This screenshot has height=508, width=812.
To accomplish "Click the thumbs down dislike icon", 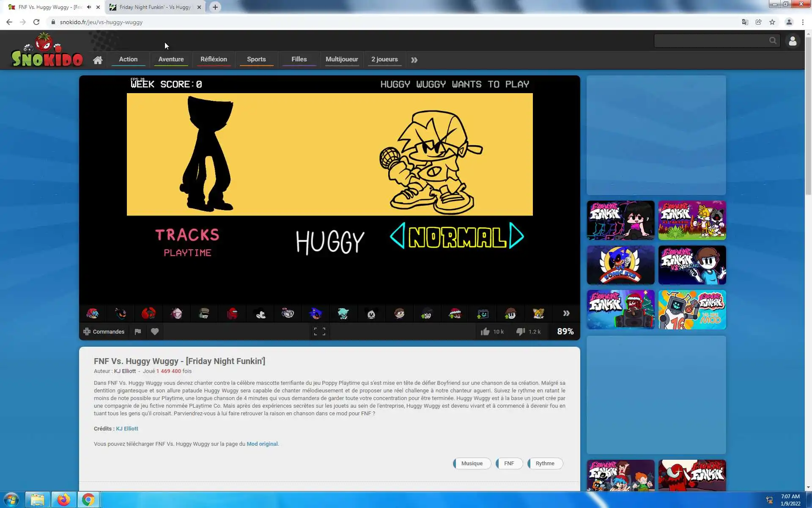I will [521, 331].
